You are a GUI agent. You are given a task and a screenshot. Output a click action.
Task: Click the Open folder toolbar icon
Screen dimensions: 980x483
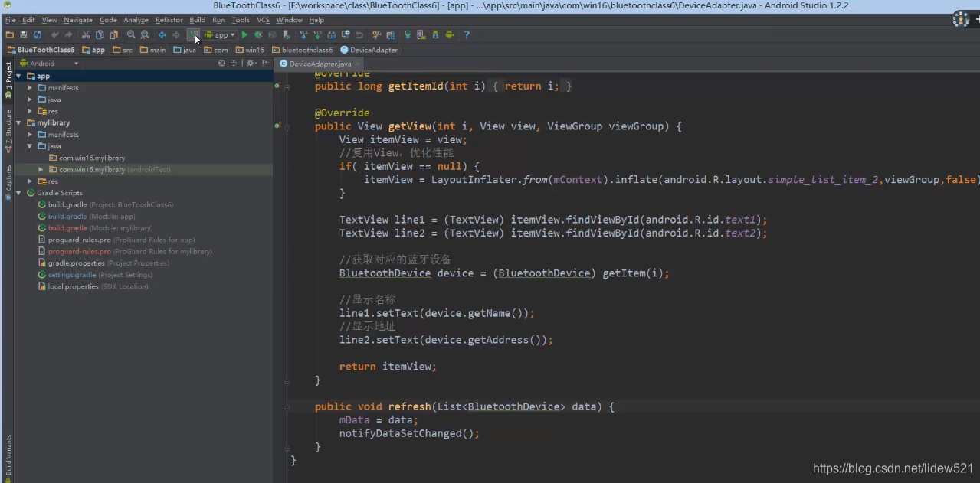[x=9, y=34]
